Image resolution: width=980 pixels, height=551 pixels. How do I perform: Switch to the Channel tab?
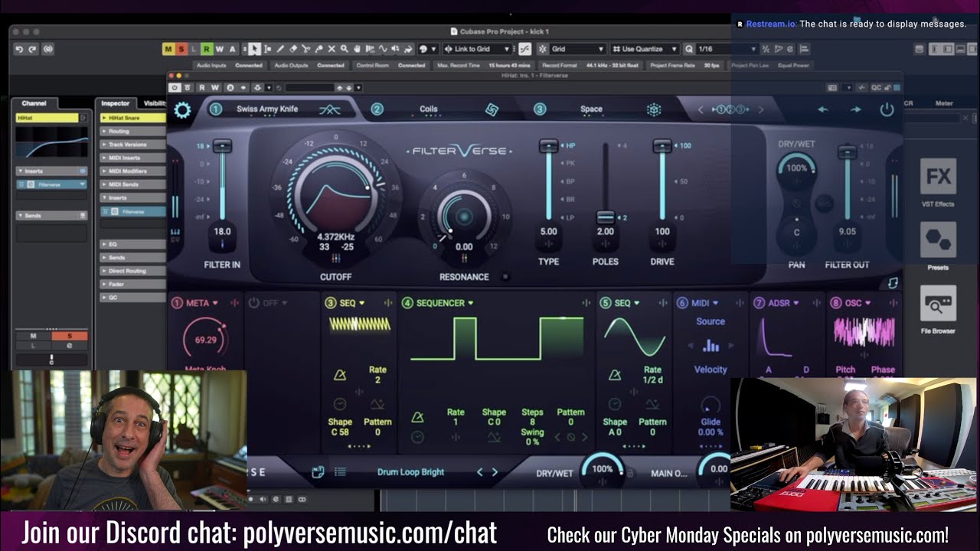[34, 103]
